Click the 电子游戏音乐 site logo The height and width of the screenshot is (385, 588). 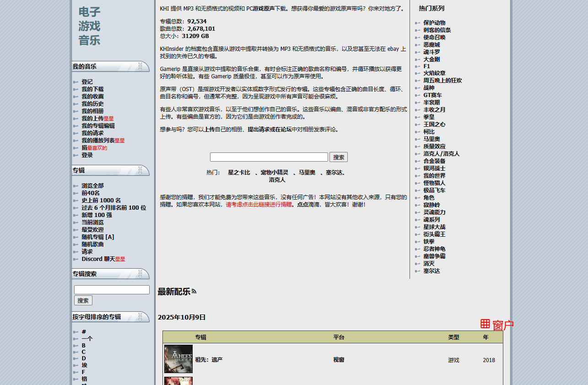pyautogui.click(x=89, y=26)
